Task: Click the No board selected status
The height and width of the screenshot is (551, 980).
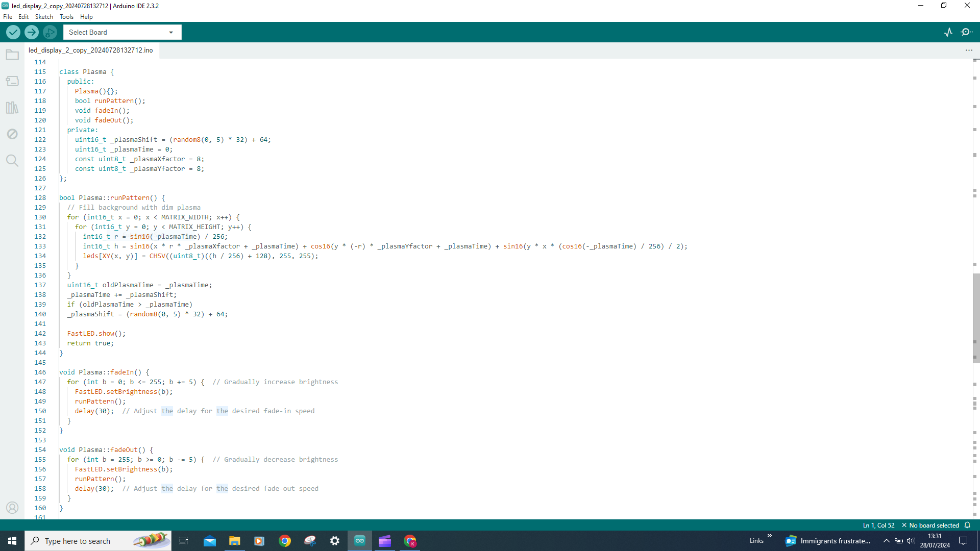Action: 930,525
